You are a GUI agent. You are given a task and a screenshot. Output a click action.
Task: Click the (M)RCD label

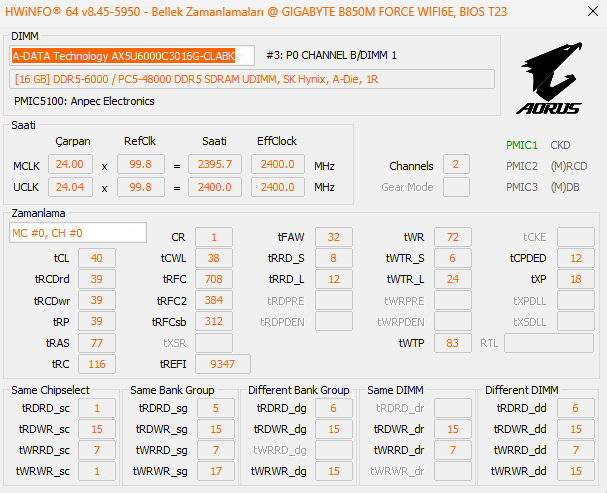[569, 166]
